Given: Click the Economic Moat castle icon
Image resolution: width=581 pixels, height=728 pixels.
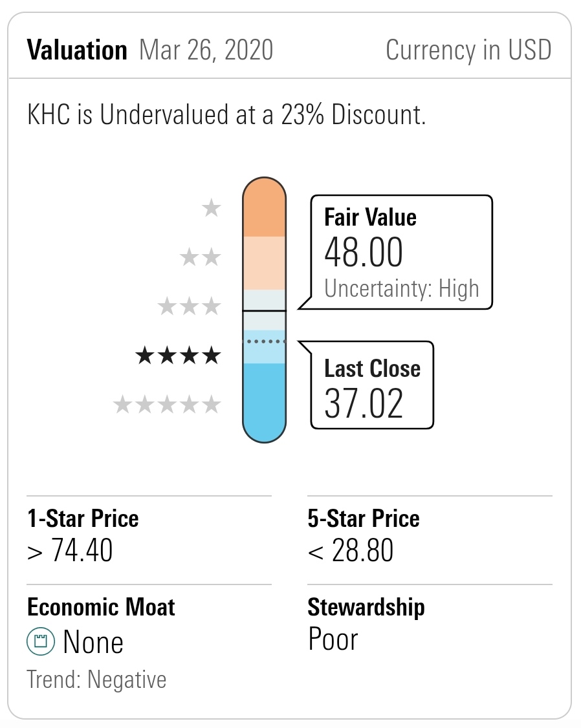Looking at the screenshot, I should point(39,642).
